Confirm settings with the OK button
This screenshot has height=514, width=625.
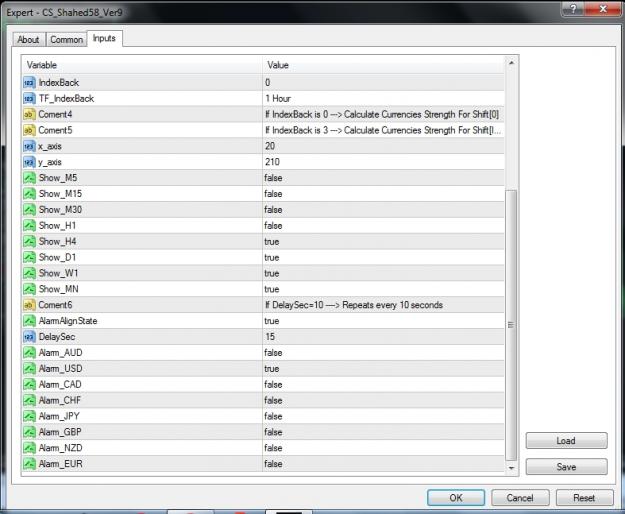(x=456, y=498)
